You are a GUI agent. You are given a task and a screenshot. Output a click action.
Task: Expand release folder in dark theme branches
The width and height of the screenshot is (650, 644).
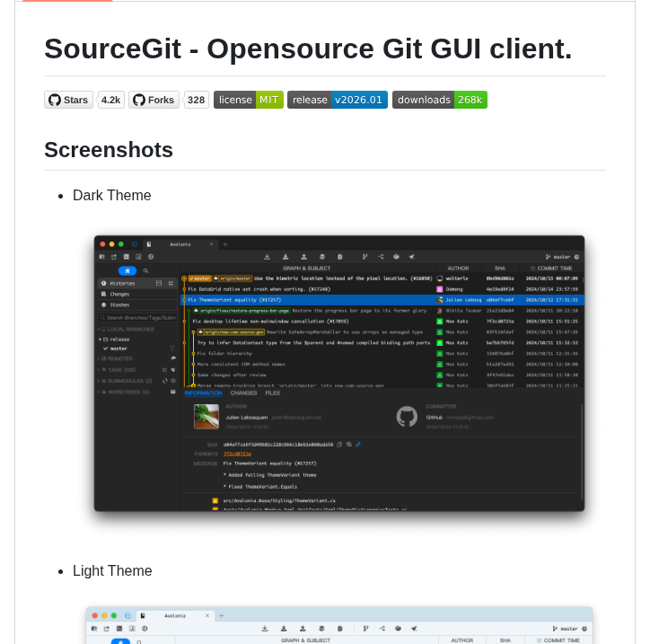101,340
